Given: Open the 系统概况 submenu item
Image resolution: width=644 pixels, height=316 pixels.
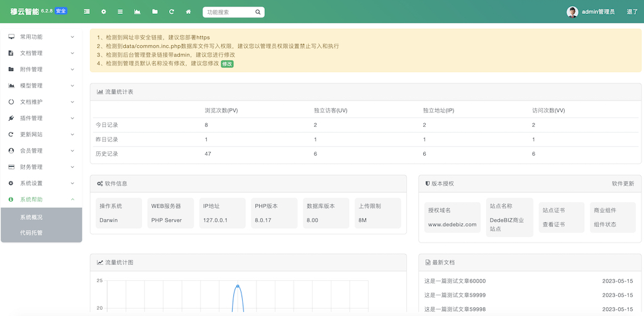Looking at the screenshot, I should [x=31, y=217].
